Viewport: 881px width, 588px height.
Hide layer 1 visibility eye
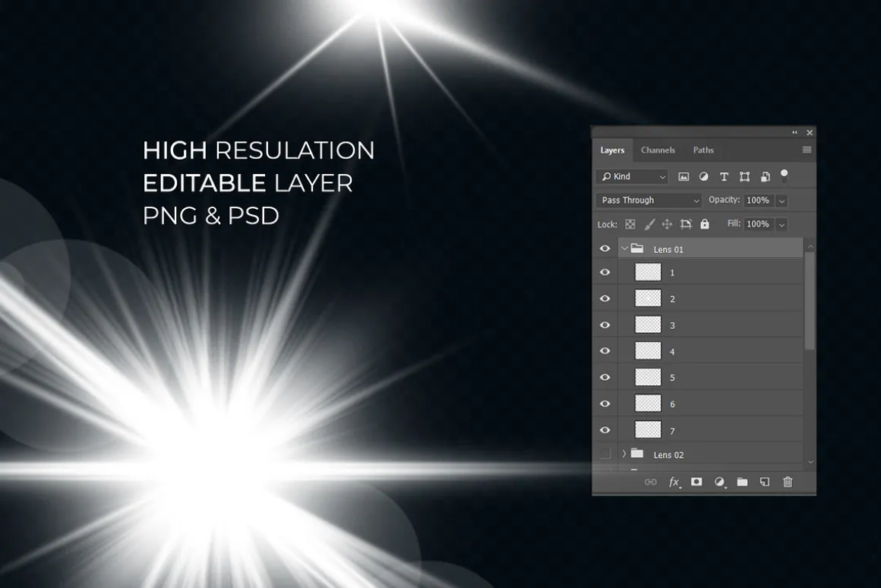(x=605, y=272)
